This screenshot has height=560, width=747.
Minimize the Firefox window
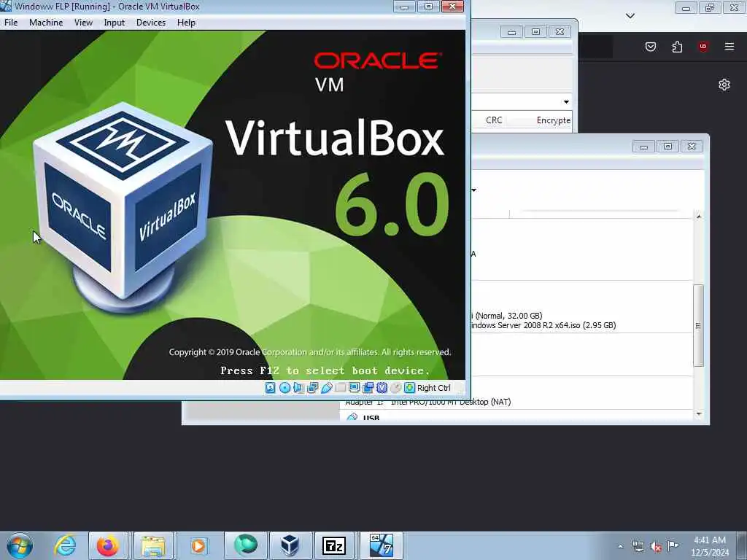[x=686, y=7]
